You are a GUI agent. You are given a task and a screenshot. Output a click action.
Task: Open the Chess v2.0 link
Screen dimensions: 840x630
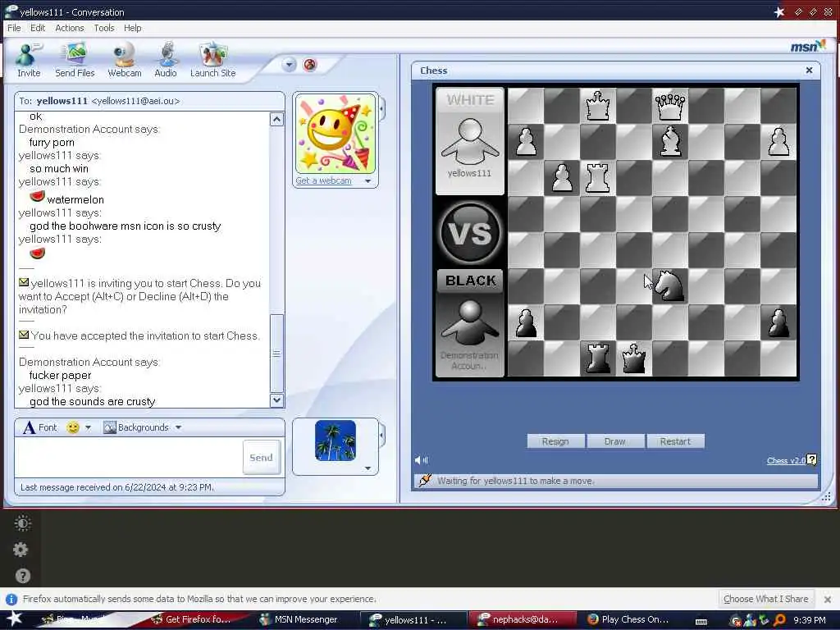pyautogui.click(x=786, y=460)
